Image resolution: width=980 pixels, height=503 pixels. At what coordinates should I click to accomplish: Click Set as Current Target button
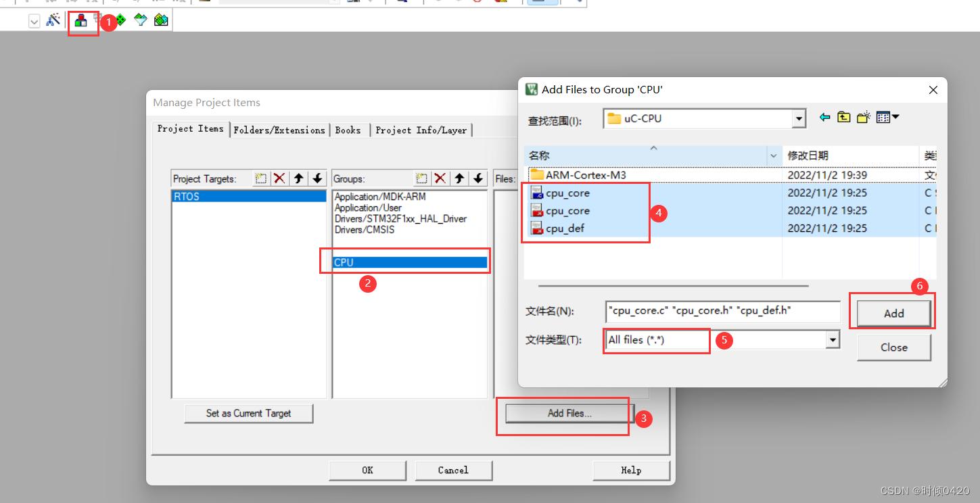click(248, 413)
